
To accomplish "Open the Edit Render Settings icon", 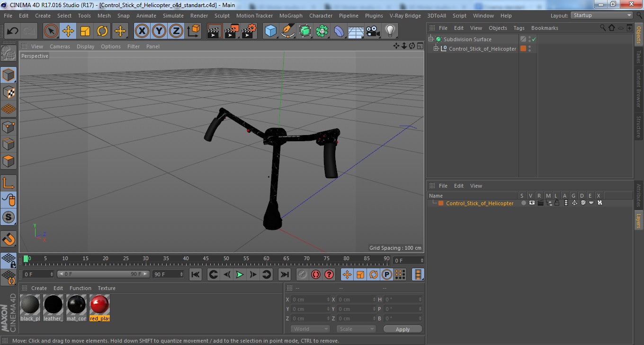I will [x=249, y=31].
